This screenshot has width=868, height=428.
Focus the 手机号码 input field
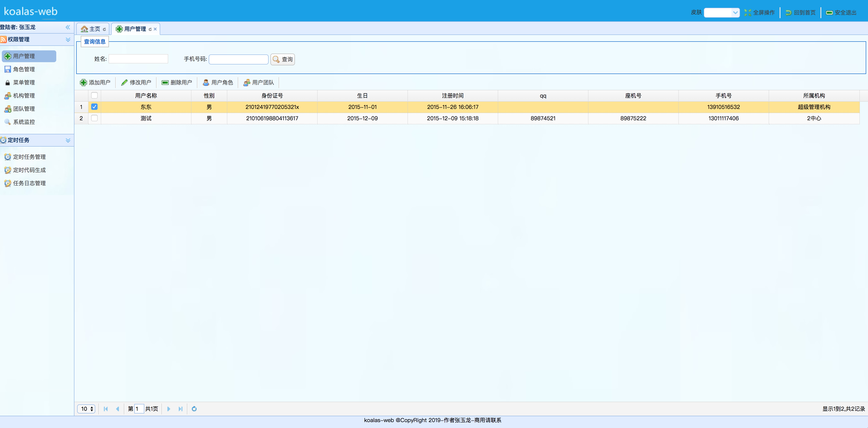239,59
